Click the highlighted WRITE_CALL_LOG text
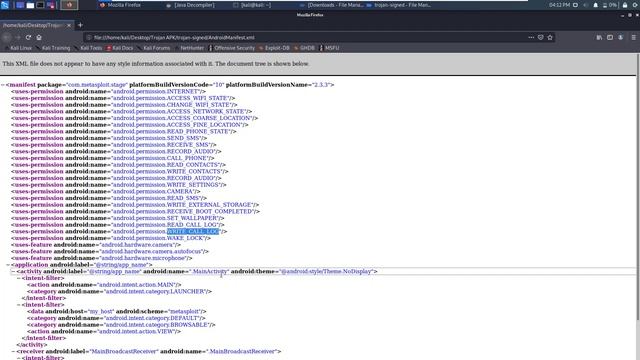The height and width of the screenshot is (360, 640). [x=193, y=231]
